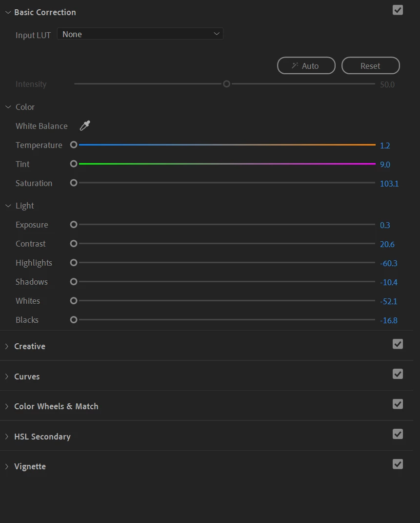The width and height of the screenshot is (420, 523).
Task: Uncheck the Curves section checkbox
Action: 398,374
